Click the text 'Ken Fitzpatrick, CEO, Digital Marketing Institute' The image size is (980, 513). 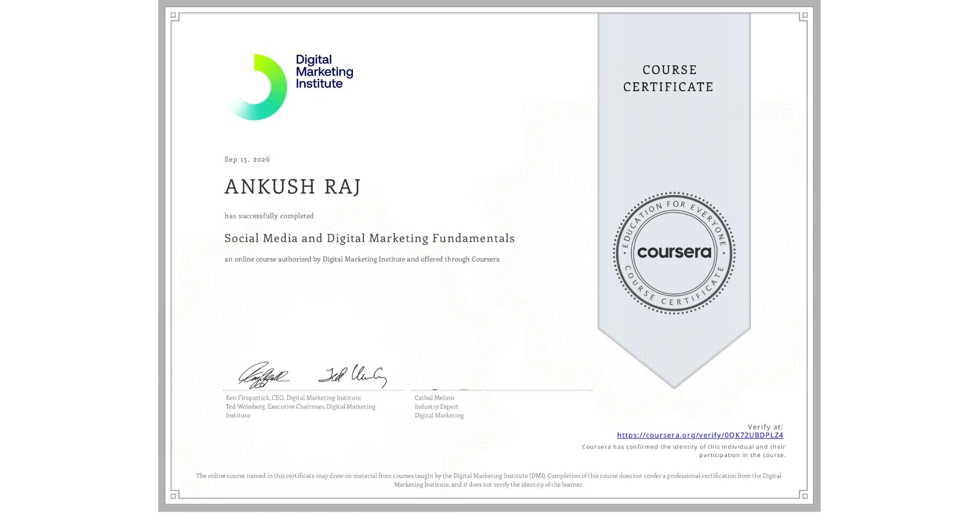(293, 397)
